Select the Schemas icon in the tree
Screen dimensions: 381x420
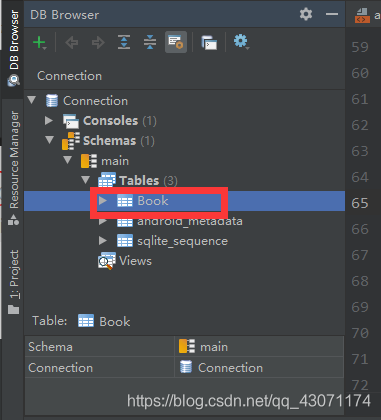click(71, 141)
